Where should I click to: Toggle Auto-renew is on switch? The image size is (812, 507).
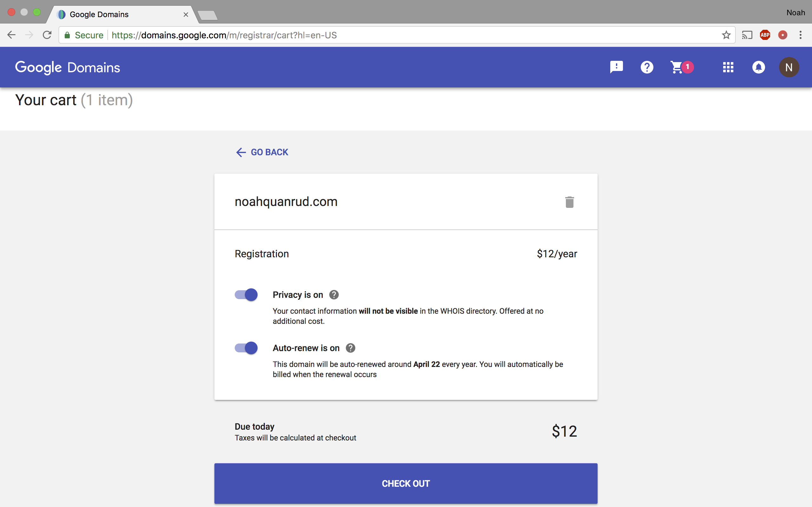[x=245, y=348]
